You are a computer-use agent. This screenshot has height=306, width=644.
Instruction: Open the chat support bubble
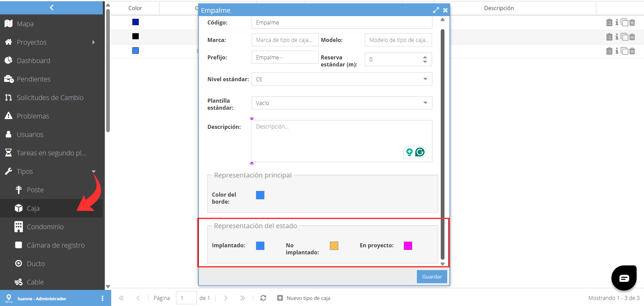coord(624,278)
